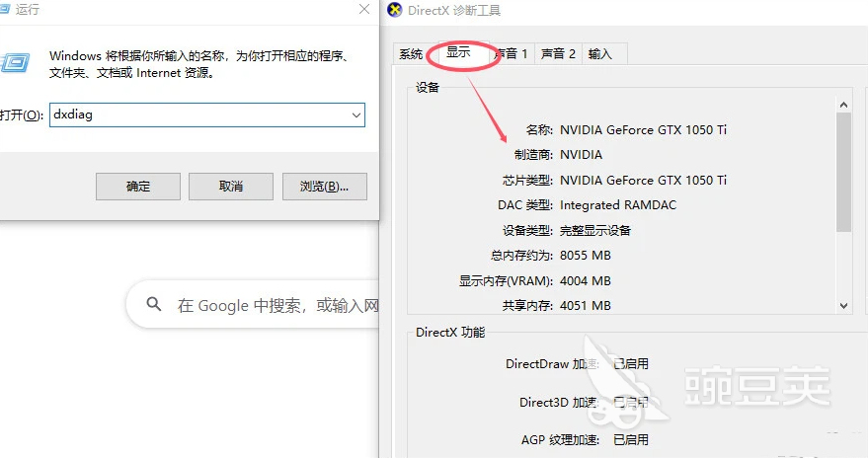868x458 pixels.
Task: Click the DirectX 功能 group heading
Action: (450, 333)
